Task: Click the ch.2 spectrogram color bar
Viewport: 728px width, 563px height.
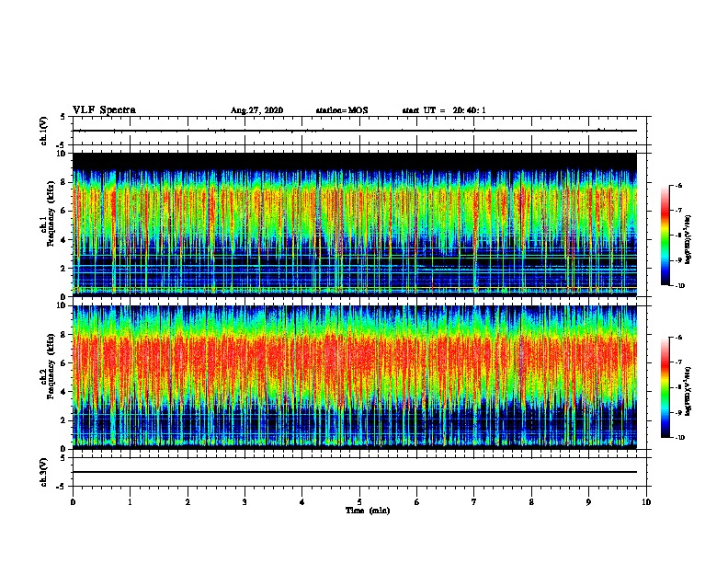Action: coord(665,387)
